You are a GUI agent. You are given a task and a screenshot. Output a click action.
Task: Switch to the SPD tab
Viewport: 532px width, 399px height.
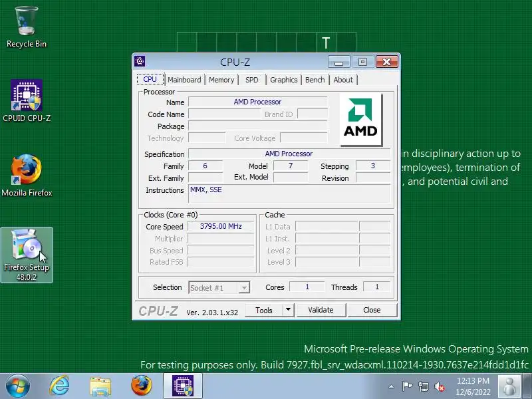[252, 80]
